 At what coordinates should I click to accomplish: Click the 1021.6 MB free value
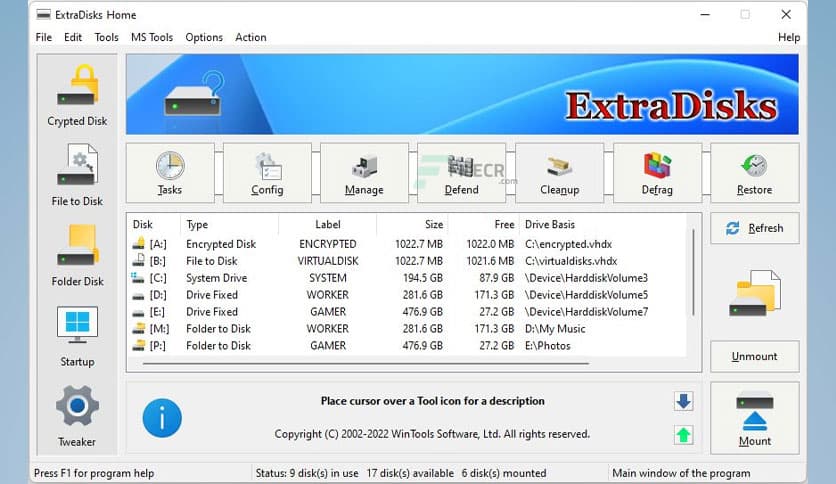pyautogui.click(x=491, y=261)
